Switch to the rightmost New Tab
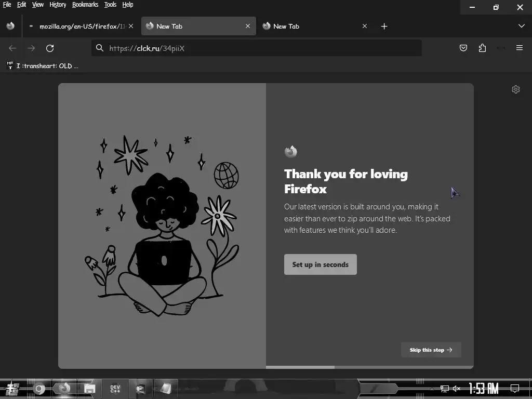Viewport: 532px width, 399px height. (x=315, y=26)
